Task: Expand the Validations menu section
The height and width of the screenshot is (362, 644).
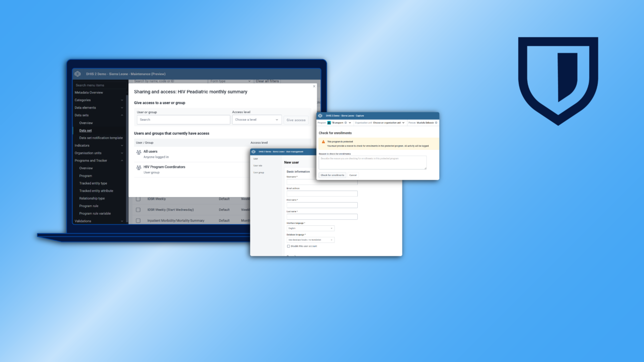Action: (122, 221)
